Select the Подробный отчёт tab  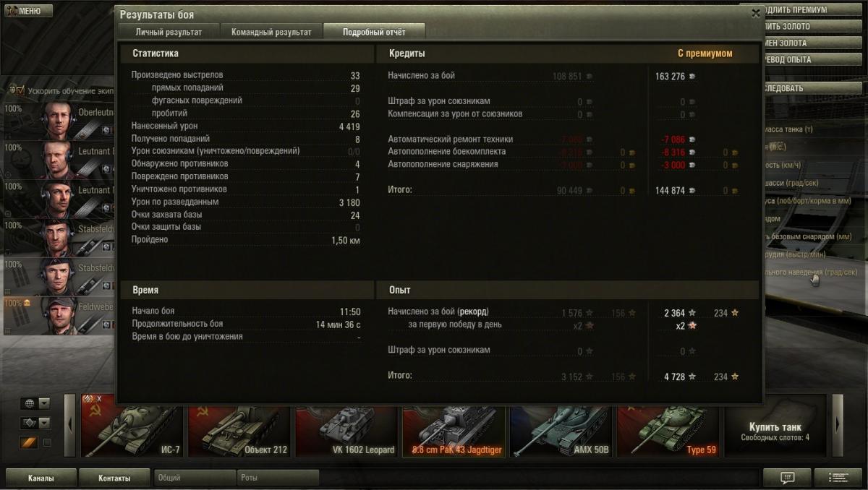pyautogui.click(x=374, y=32)
